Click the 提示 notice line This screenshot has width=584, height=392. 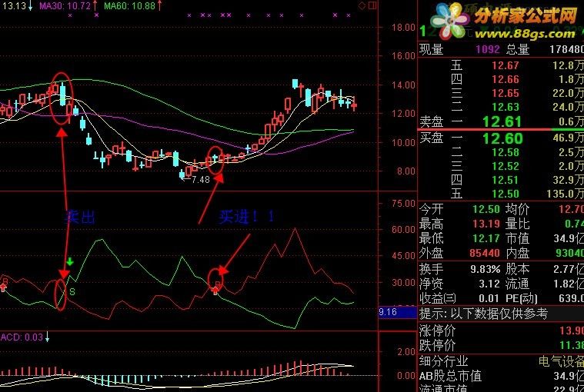(501, 314)
